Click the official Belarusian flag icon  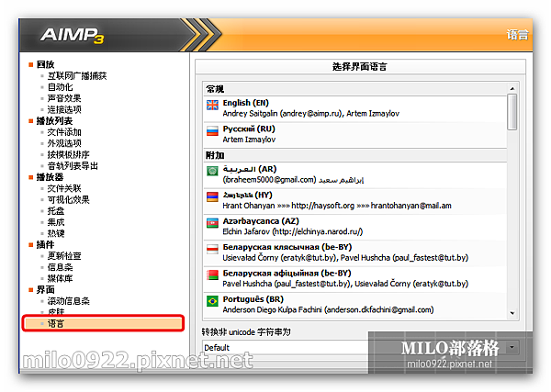point(212,275)
